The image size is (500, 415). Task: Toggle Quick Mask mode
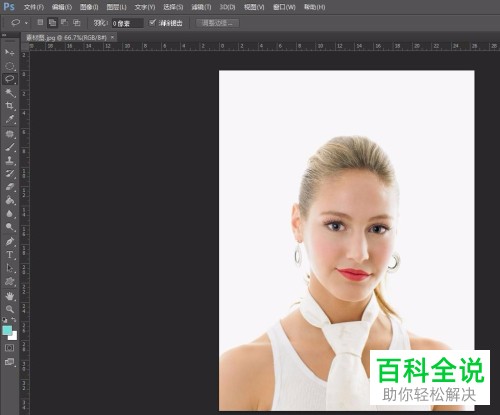pos(9,348)
